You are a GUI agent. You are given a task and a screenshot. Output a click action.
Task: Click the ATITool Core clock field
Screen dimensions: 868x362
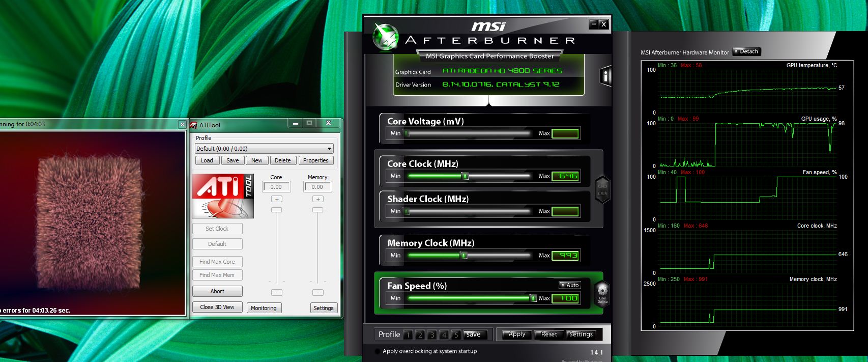click(x=276, y=187)
